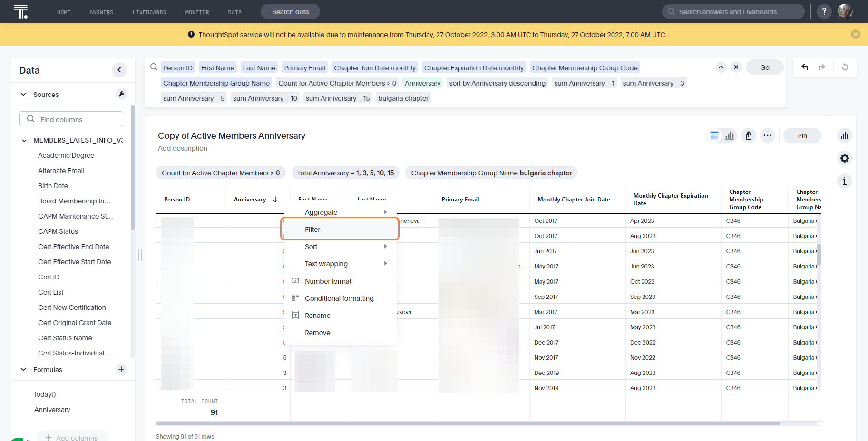Open the help question mark icon
This screenshot has width=868, height=441.
click(x=824, y=11)
